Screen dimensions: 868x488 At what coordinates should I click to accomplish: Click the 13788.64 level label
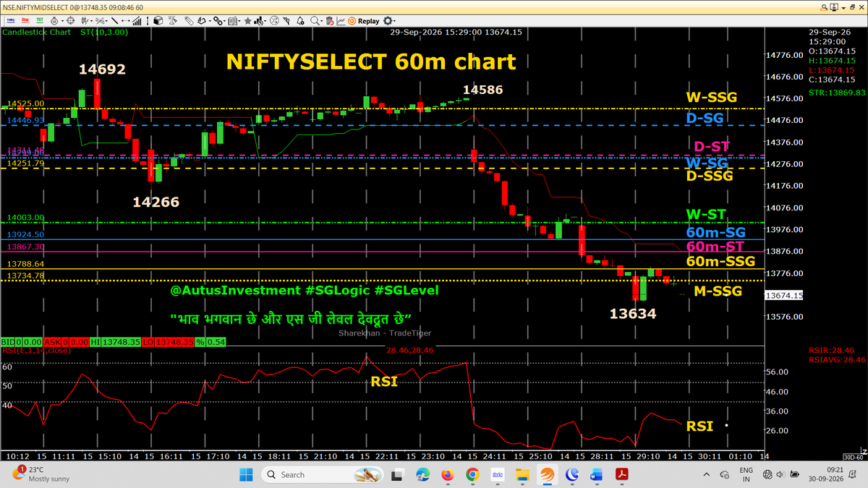tap(25, 264)
